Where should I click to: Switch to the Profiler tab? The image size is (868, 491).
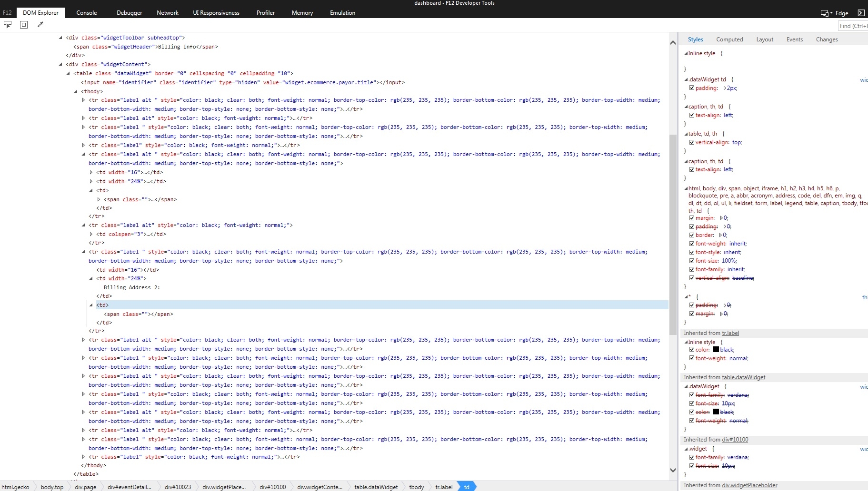[x=266, y=13]
